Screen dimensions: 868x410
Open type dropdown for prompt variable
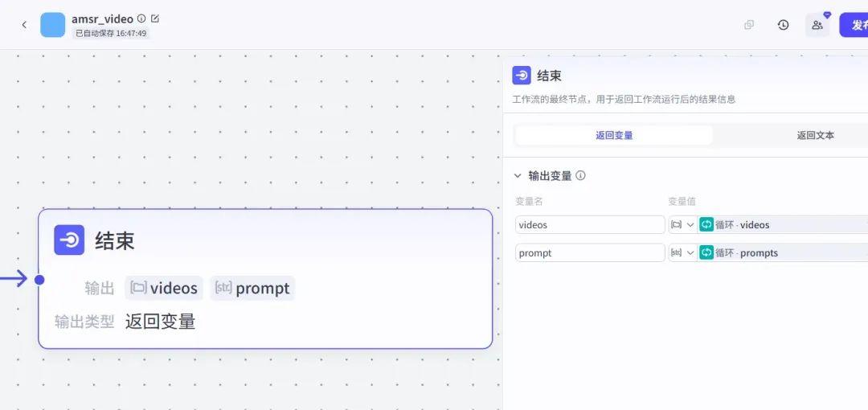pos(682,252)
